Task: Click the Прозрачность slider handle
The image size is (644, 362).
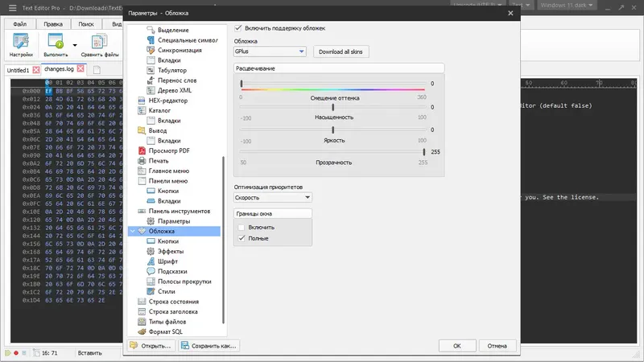Action: (424, 152)
